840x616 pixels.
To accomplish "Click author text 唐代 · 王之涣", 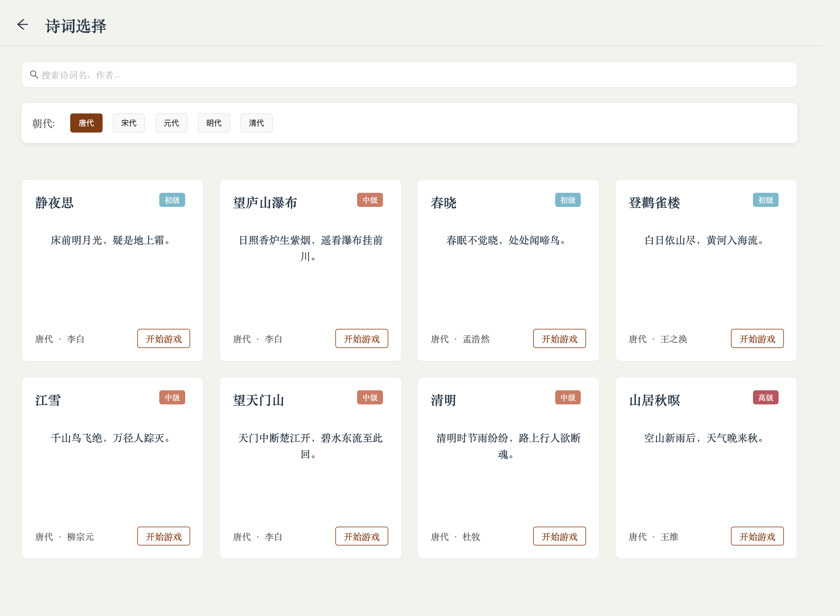I will point(658,339).
